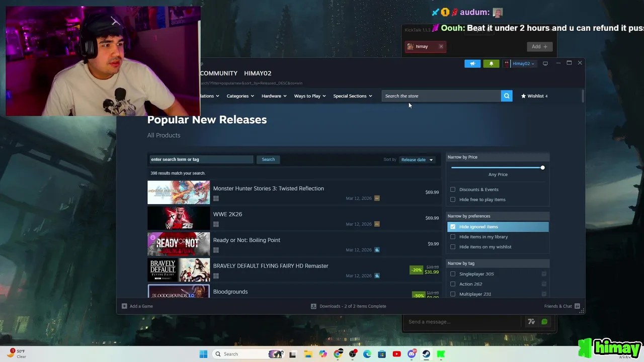Open the Sort by Release date dropdown

[417, 160]
